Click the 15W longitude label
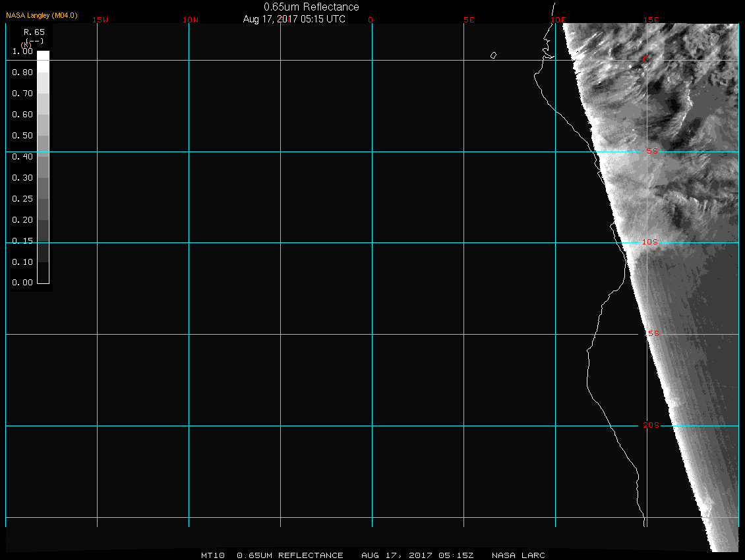Image resolution: width=745 pixels, height=560 pixels. coord(100,20)
